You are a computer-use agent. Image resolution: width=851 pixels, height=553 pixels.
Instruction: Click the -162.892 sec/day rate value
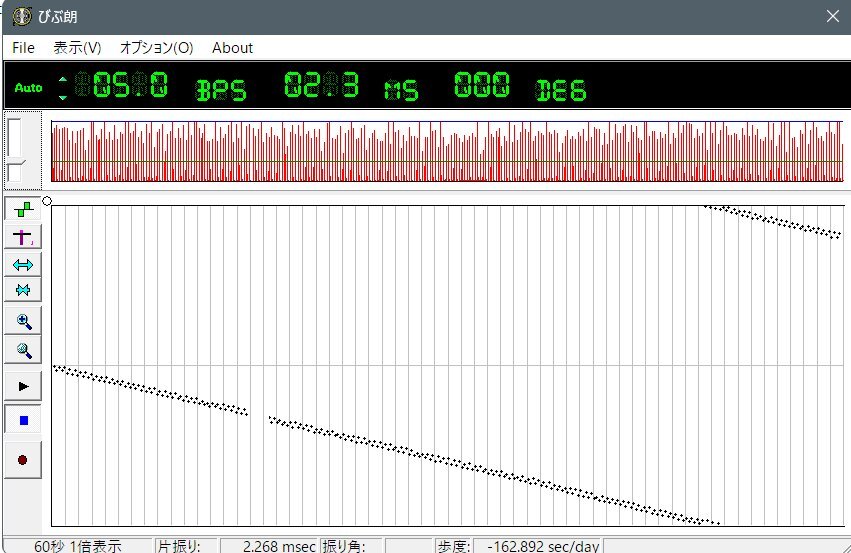(543, 546)
